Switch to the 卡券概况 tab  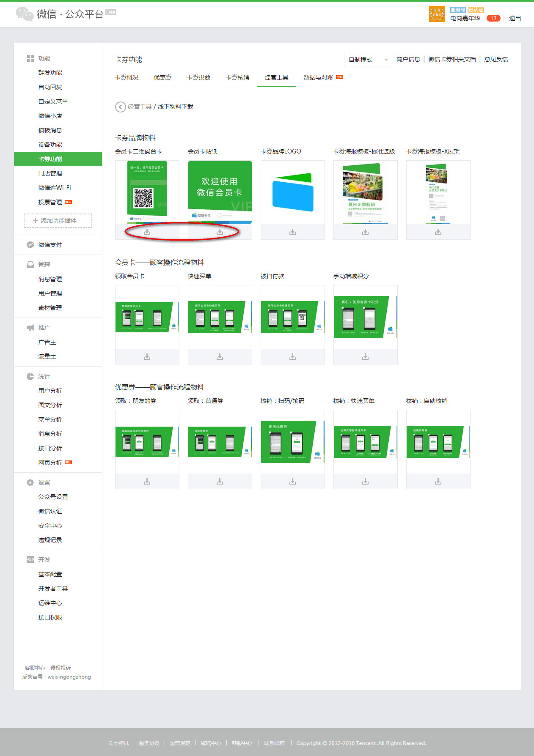(x=127, y=77)
